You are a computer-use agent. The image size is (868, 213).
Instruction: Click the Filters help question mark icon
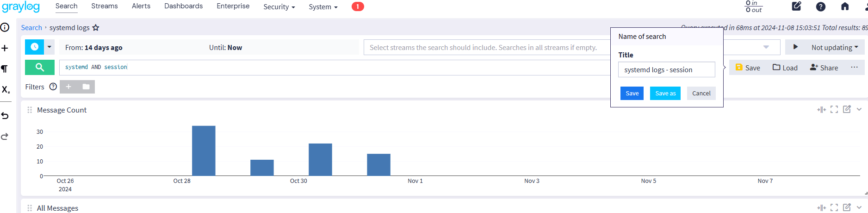click(x=53, y=87)
